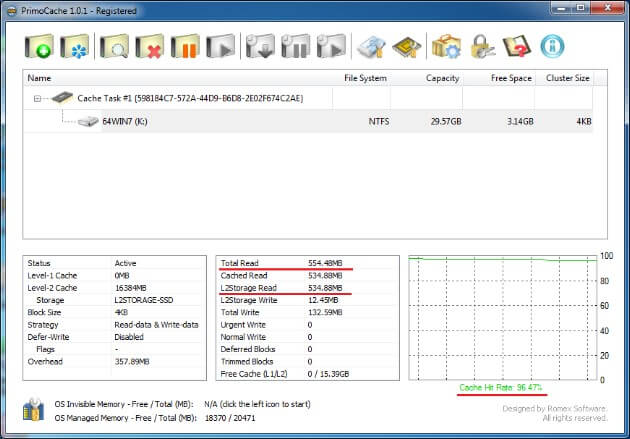The image size is (630, 439).
Task: Pause defer-write (clock with pause bars)
Action: pos(295,46)
